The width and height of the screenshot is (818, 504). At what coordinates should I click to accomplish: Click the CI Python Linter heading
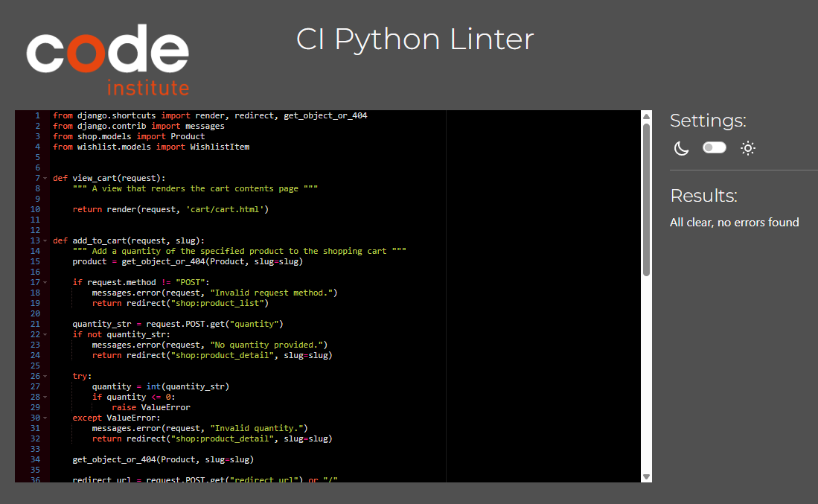tap(415, 39)
